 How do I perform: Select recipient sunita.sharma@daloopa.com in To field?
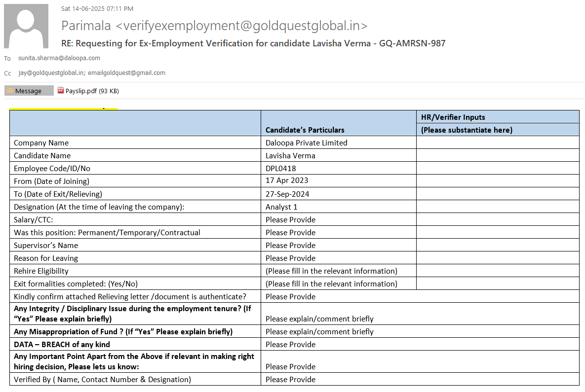pyautogui.click(x=59, y=58)
